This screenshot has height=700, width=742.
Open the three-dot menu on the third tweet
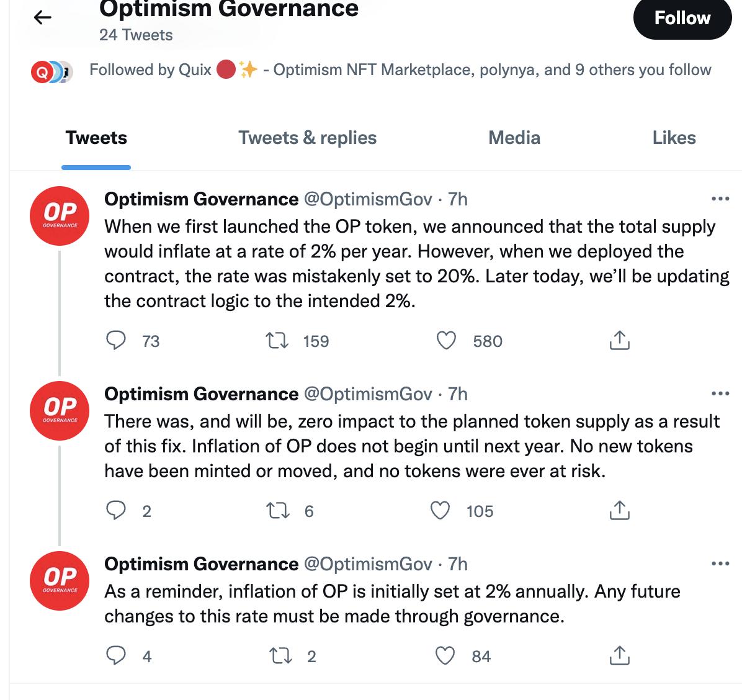click(x=721, y=562)
